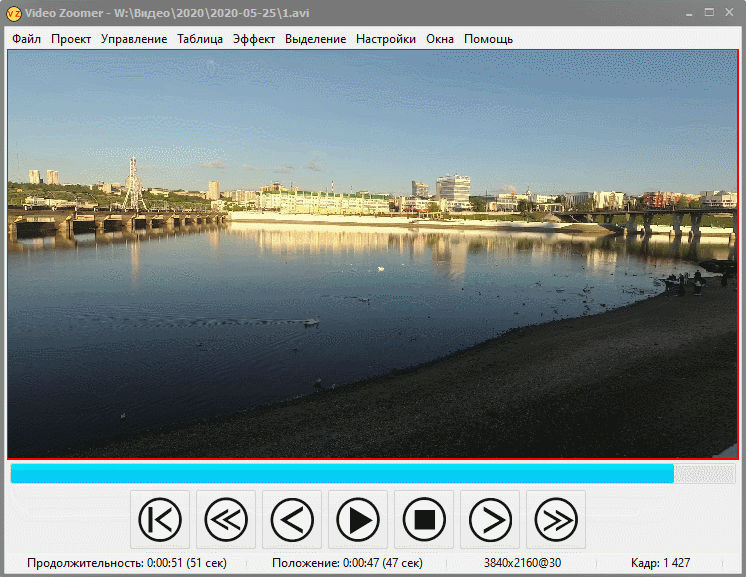Click the Положение: 0:00:47 status text
746x577 pixels.
pos(347,563)
